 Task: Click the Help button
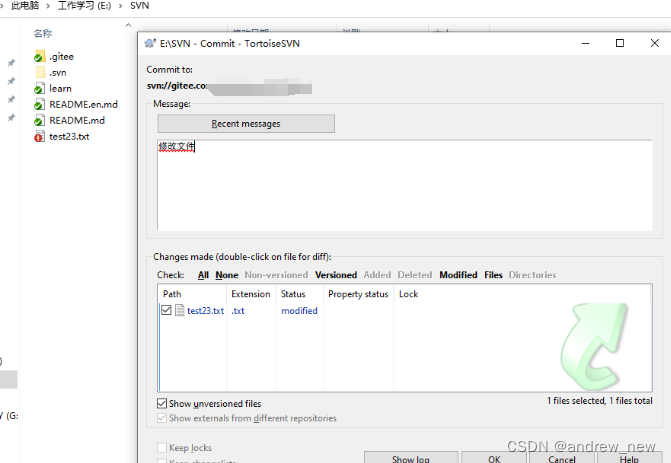(629, 458)
